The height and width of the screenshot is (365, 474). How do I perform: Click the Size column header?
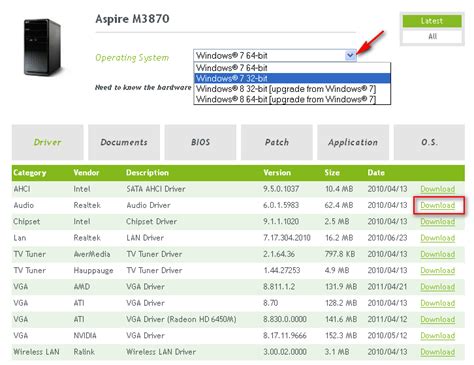332,173
